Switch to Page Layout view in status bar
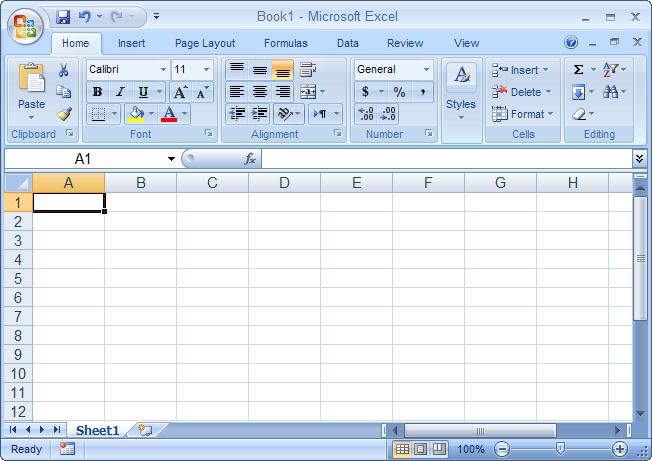The image size is (652, 461). click(x=420, y=449)
